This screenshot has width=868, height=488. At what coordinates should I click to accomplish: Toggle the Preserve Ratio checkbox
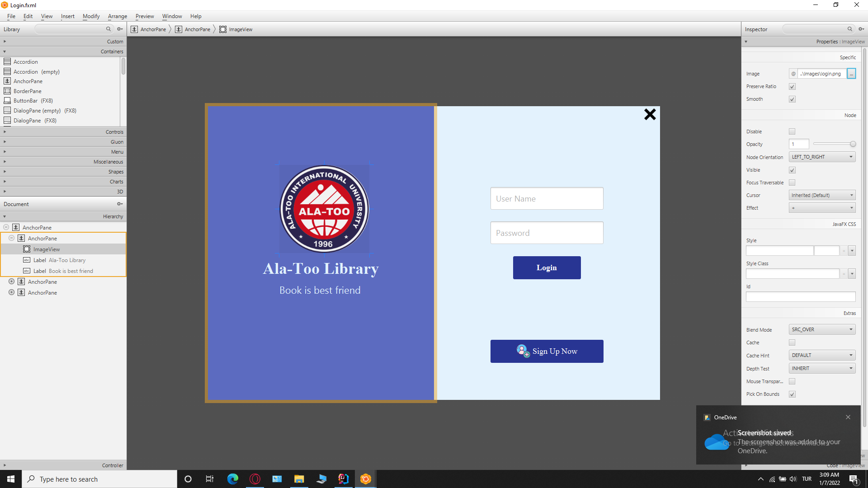[792, 86]
